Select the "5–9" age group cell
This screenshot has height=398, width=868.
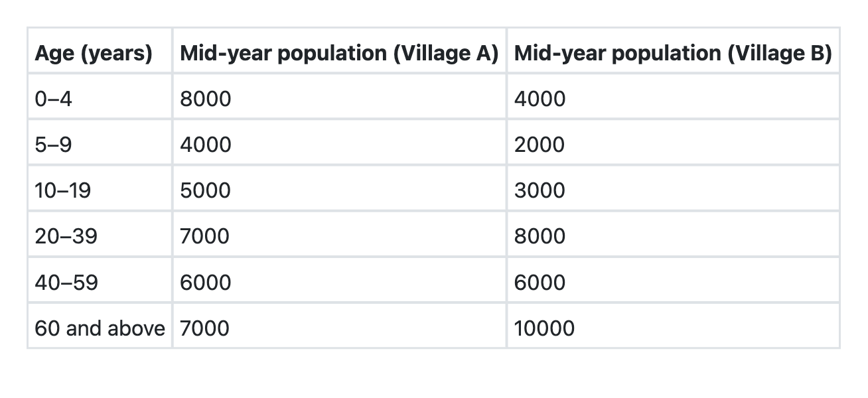(x=53, y=145)
